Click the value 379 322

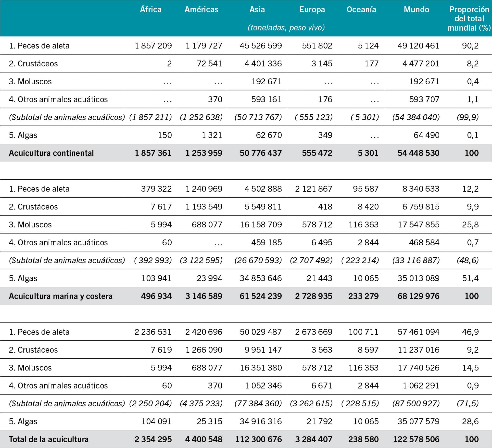pos(156,189)
